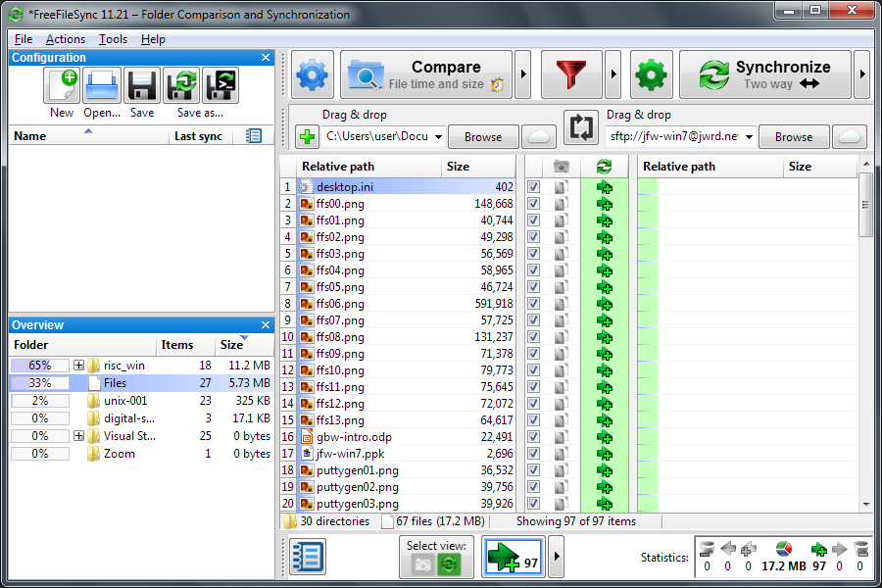
Task: Click Save as batch job icon
Action: pos(220,85)
